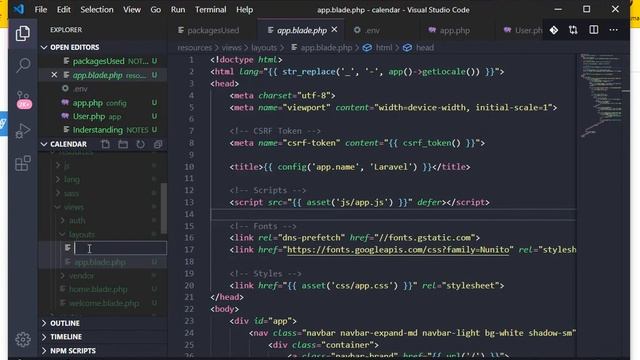Open packagesUsed in Open Editors list
Screen dimensions: 640x360
(98, 61)
